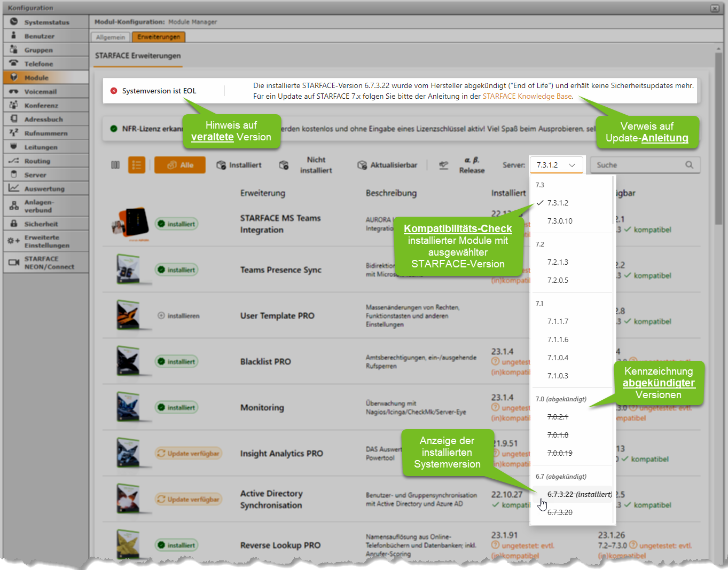Select version 7.1.0.3 in the list
Screen dimensions: 728x570
click(x=572, y=376)
